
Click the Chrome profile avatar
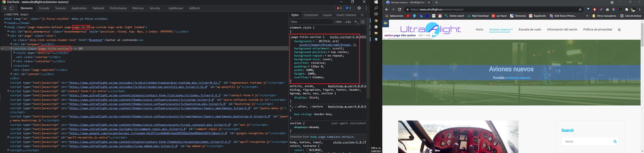pos(633,10)
